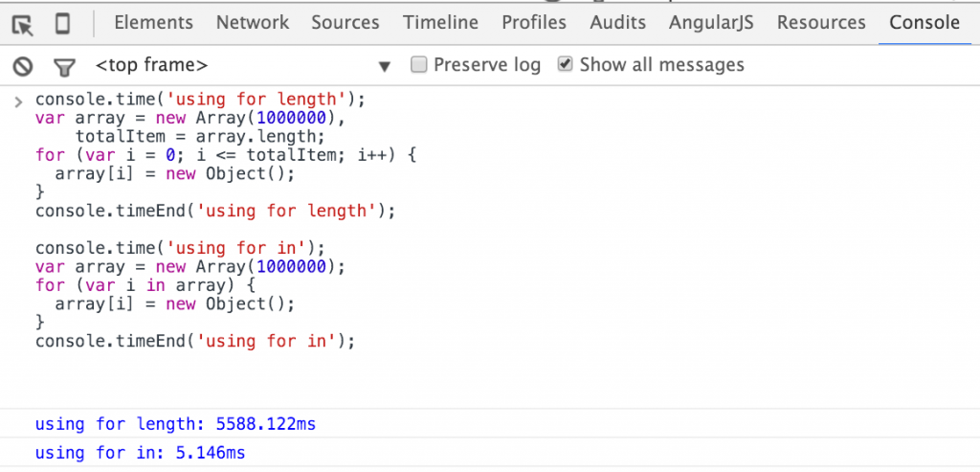
Task: Click the filter funnel icon
Action: pyautogui.click(x=63, y=66)
